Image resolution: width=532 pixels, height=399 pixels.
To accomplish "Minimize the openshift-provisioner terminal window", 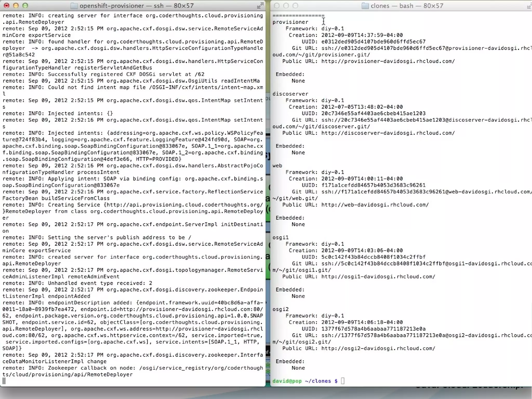I will coord(16,5).
